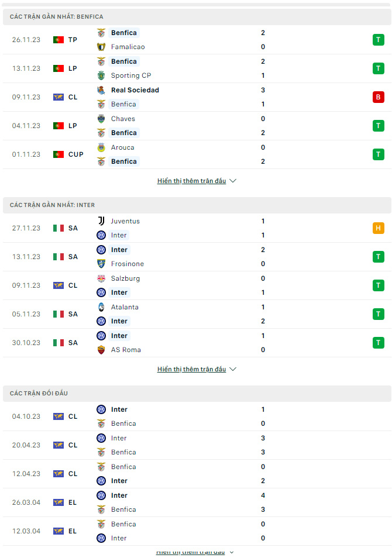Show more head-to-head matches at the bottom
The height and width of the screenshot is (558, 392).
coord(195,552)
